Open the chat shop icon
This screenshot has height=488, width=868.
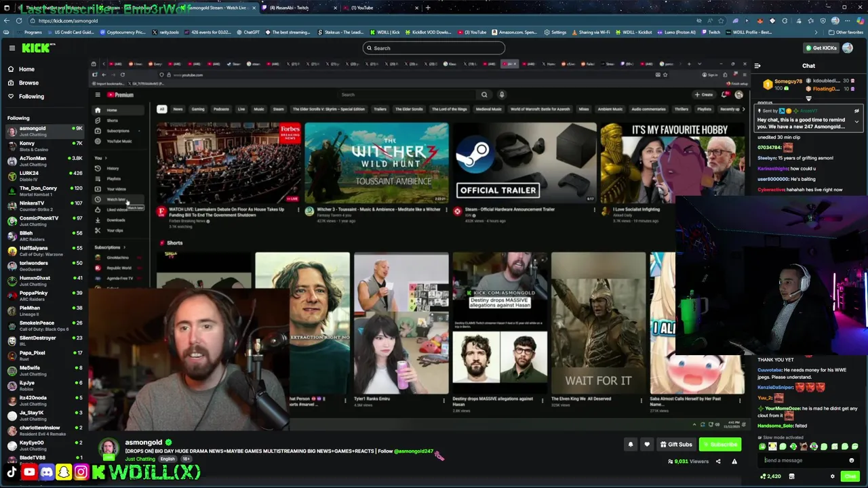pyautogui.click(x=791, y=476)
